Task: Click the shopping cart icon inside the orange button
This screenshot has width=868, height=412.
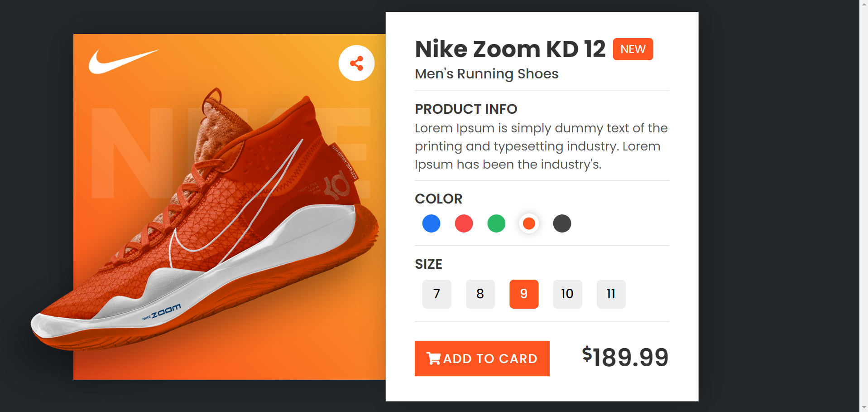Action: (x=434, y=358)
